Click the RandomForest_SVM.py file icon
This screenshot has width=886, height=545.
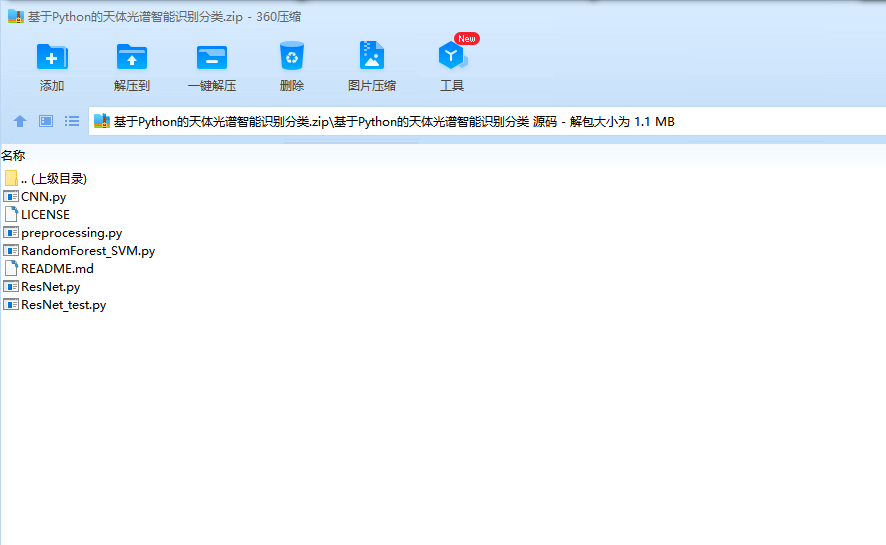pyautogui.click(x=11, y=250)
